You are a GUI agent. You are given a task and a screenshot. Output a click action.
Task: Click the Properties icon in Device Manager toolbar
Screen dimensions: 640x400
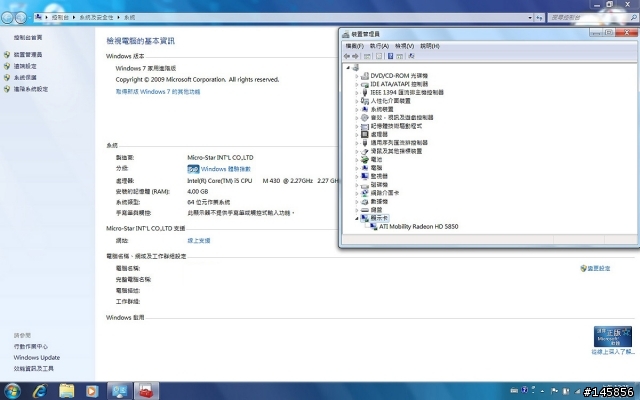click(x=379, y=56)
